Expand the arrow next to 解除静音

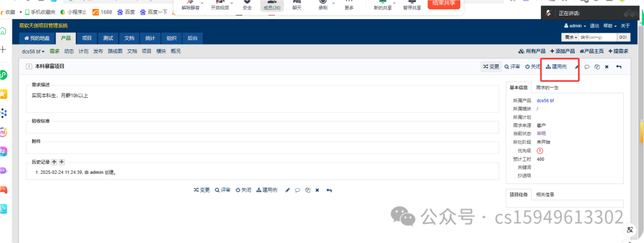pos(202,3)
